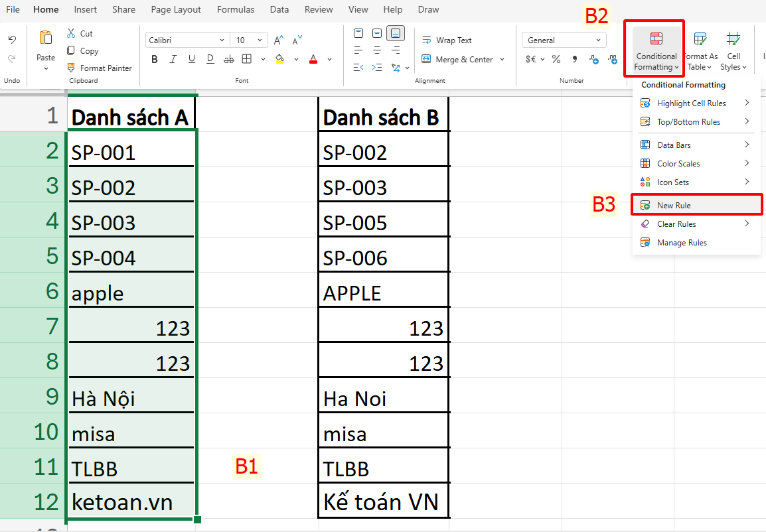The height and width of the screenshot is (532, 766).
Task: Toggle bold formatting for selected cells
Action: (154, 58)
